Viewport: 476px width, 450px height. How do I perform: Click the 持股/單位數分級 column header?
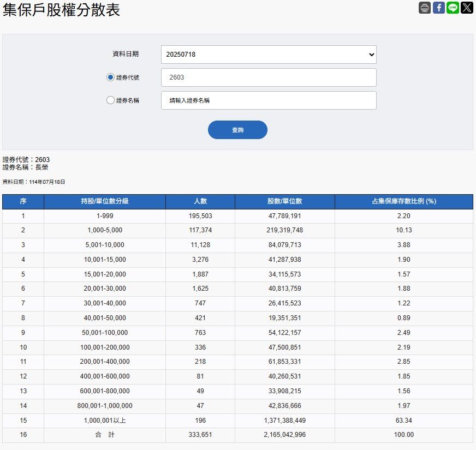pos(105,201)
